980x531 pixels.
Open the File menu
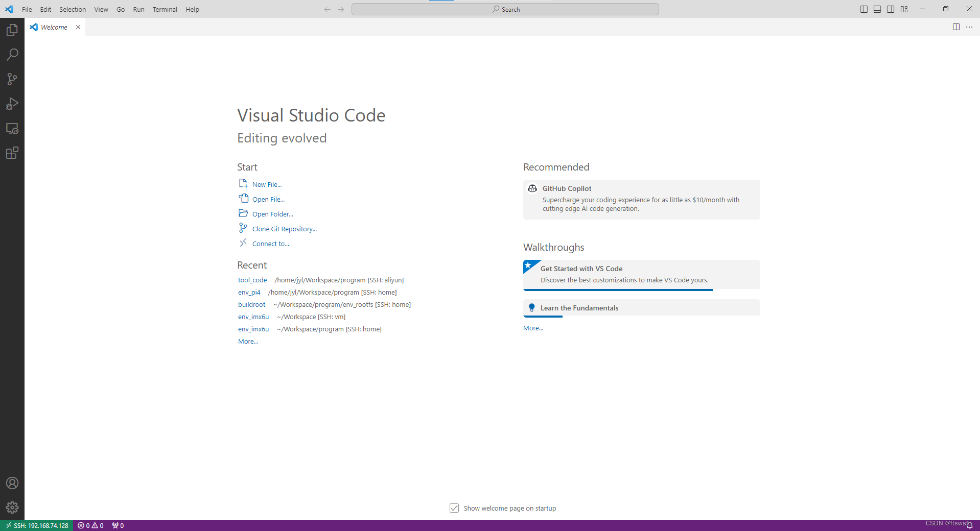[x=27, y=9]
